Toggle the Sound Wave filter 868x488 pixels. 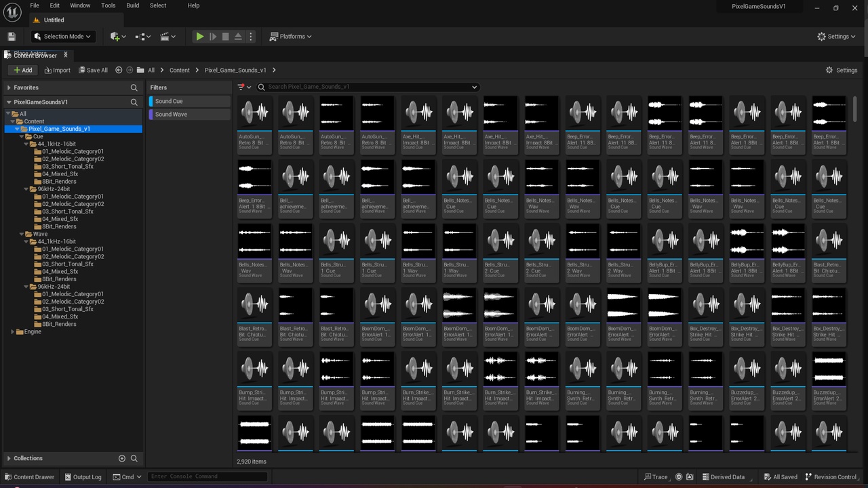click(x=190, y=115)
